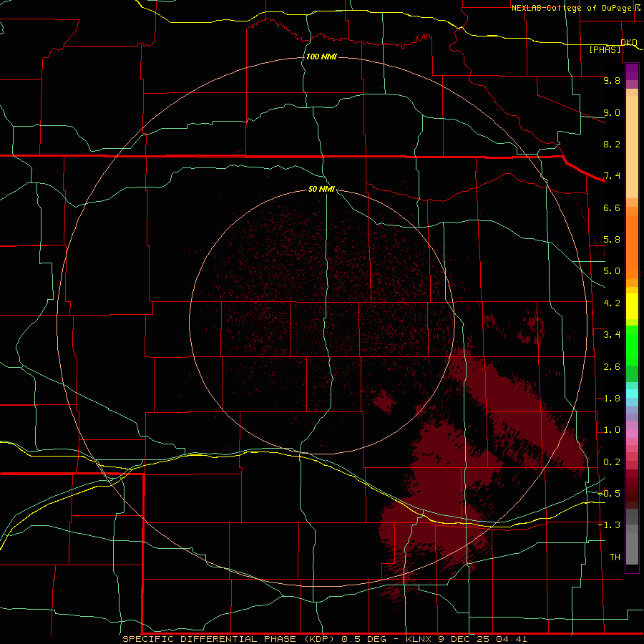Click the 9.0 color scale value
644x644 pixels.
[x=612, y=112]
